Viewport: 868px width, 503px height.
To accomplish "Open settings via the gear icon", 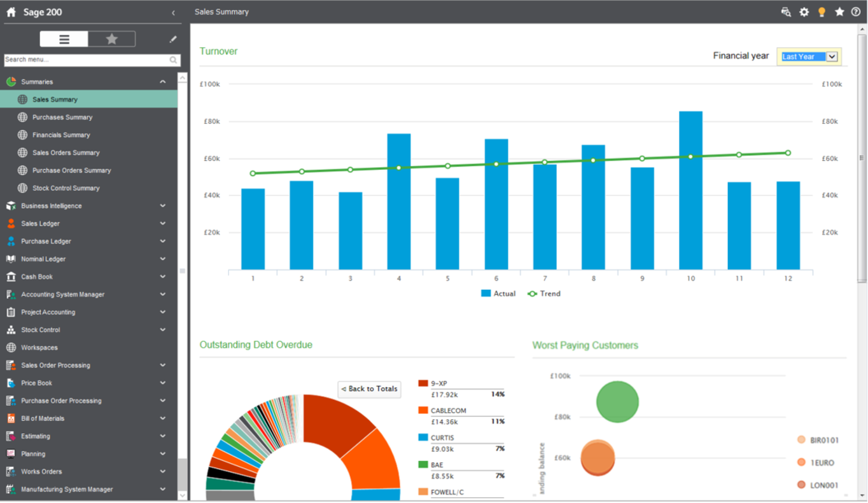I will coord(804,12).
